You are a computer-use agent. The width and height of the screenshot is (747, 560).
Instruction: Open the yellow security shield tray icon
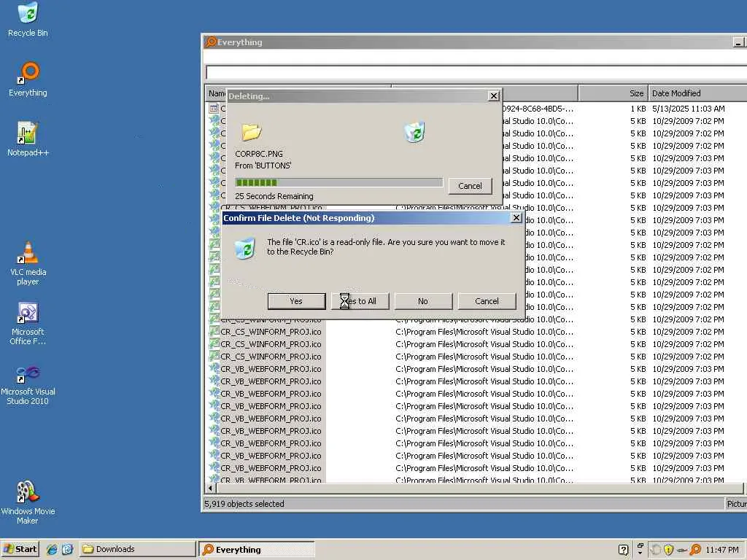[x=668, y=550]
